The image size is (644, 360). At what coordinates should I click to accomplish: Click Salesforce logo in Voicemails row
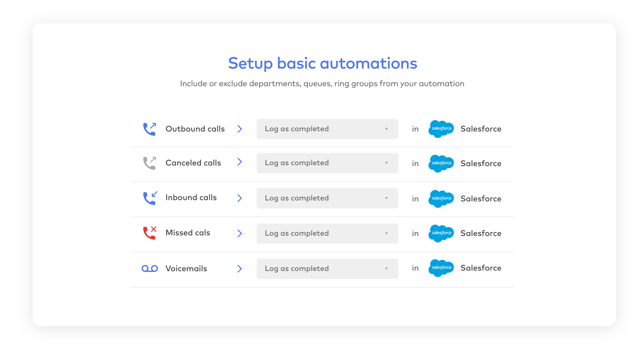point(441,268)
